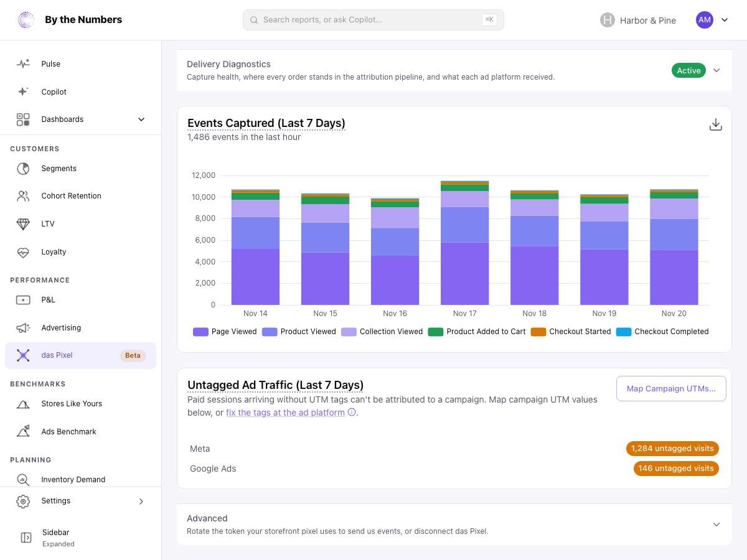Viewport: 747px width, 560px height.
Task: Toggle Collection Viewed series in legend
Action: [x=382, y=332]
